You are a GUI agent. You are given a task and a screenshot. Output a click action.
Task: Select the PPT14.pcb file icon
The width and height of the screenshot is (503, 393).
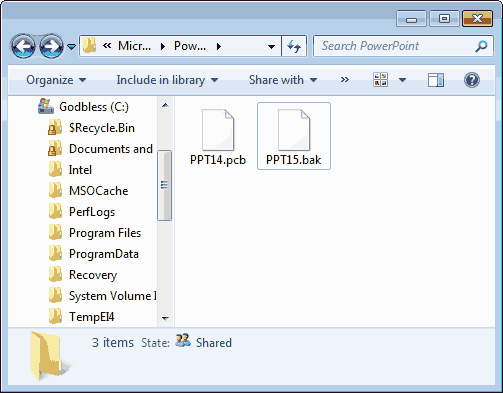[218, 130]
